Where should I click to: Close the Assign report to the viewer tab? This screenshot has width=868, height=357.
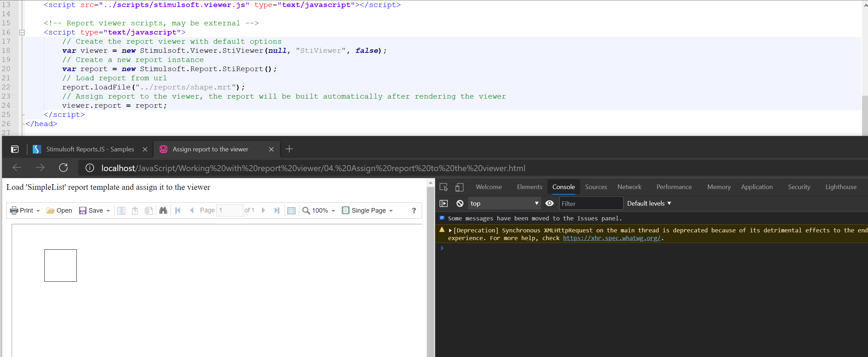coord(271,149)
